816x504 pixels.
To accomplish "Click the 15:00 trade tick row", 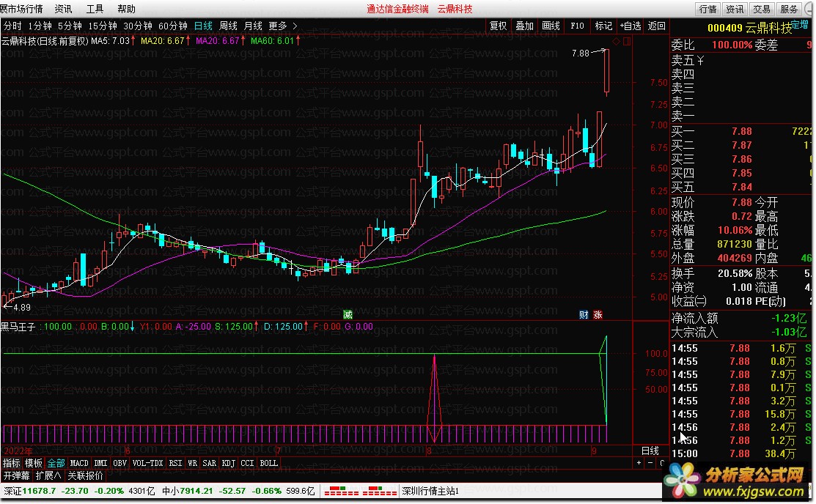I will coord(741,453).
